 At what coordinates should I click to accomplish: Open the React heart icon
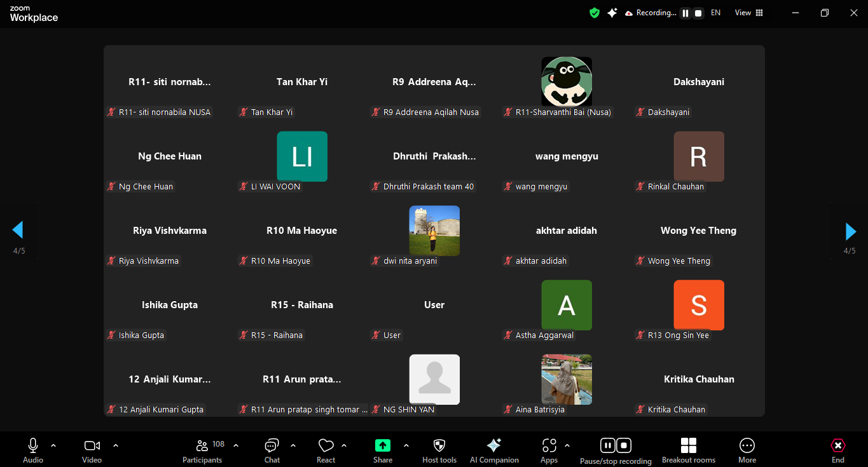pos(326,445)
